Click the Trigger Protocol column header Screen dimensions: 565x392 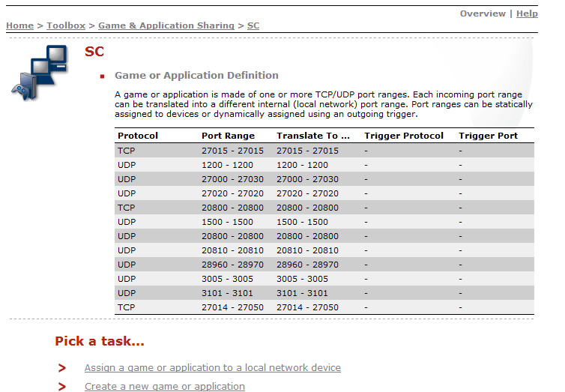[404, 136]
